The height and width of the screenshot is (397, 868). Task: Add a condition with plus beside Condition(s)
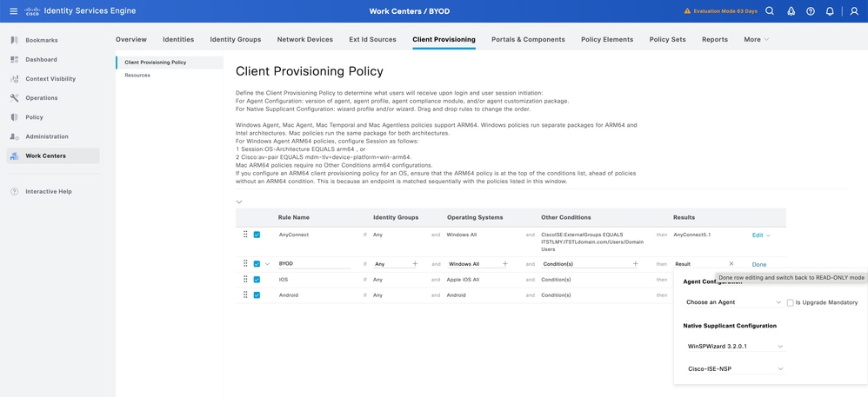pyautogui.click(x=636, y=264)
